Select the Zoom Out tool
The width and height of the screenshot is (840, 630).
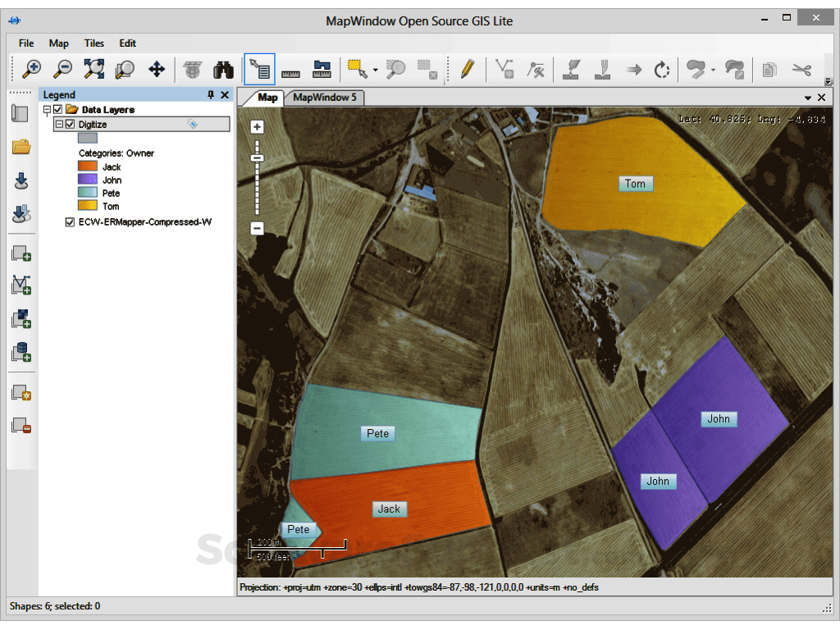point(62,69)
